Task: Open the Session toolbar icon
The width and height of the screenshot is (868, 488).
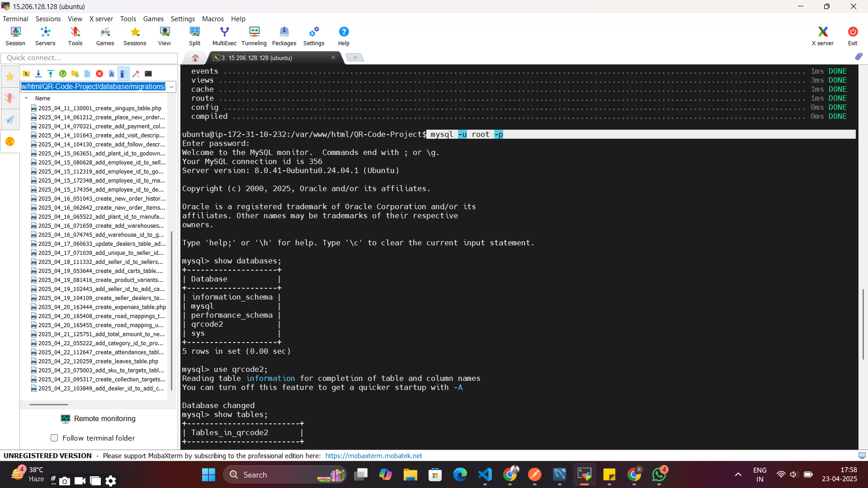Action: click(15, 36)
